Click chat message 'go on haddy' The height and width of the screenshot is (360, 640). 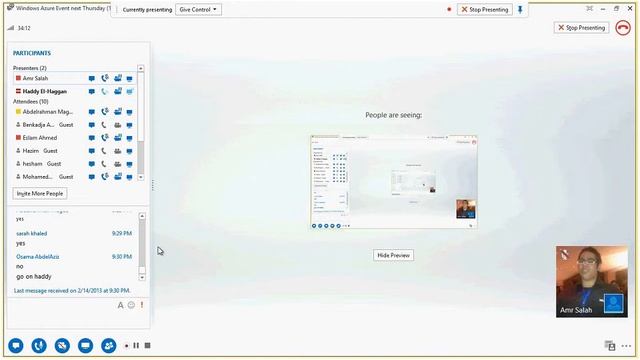pyautogui.click(x=34, y=277)
